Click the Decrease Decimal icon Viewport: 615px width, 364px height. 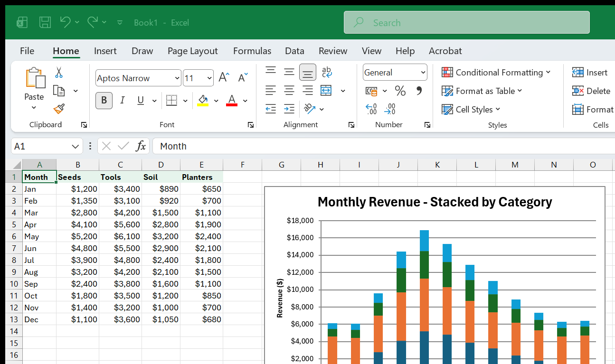pos(390,109)
